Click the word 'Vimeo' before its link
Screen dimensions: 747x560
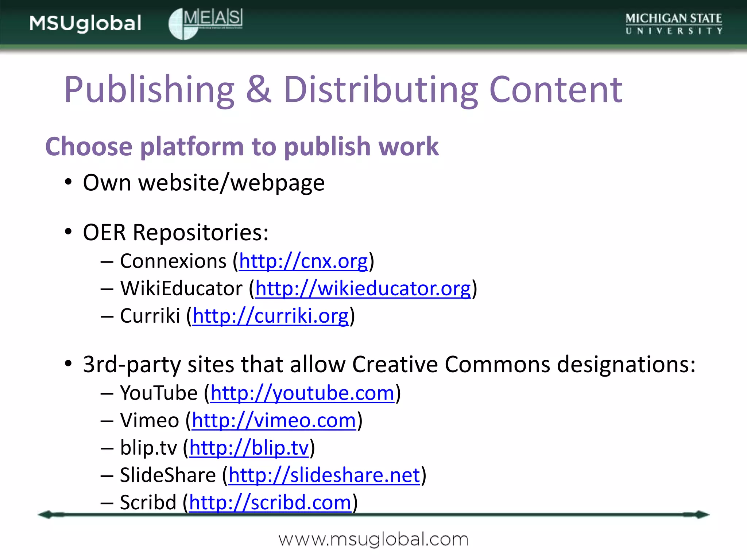coord(150,421)
